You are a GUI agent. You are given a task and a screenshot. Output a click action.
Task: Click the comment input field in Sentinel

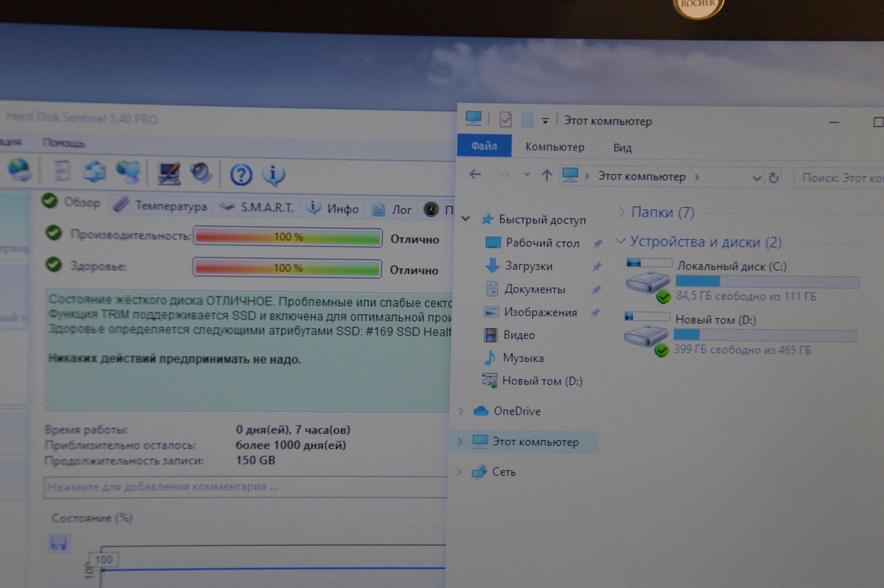245,487
